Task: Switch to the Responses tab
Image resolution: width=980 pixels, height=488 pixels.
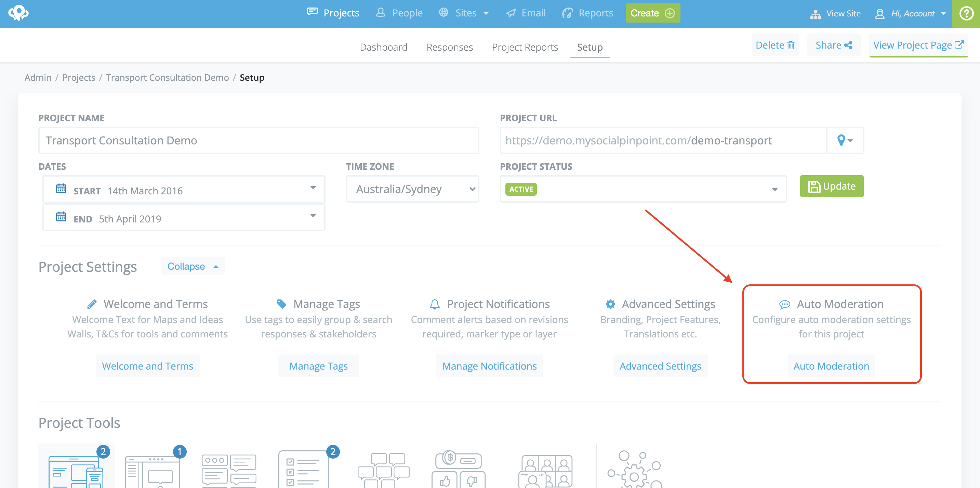Action: point(450,47)
